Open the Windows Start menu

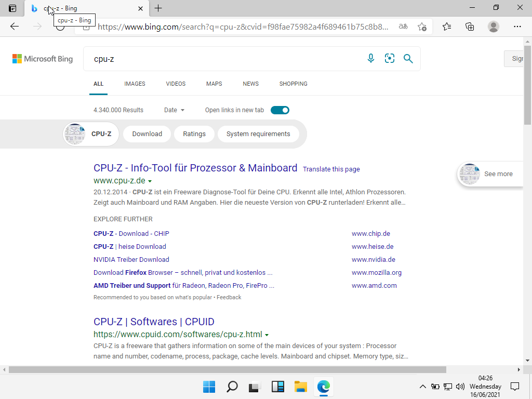coord(209,387)
